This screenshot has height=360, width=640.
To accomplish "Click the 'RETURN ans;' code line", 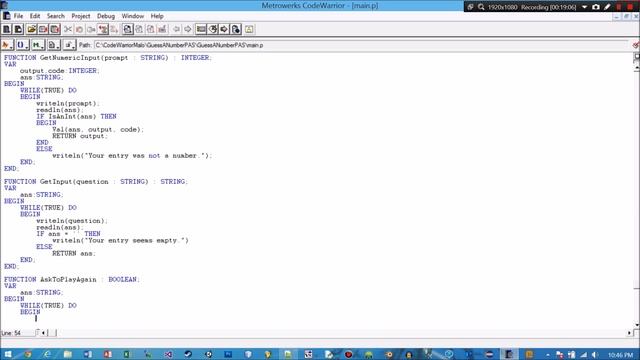I will (74, 253).
